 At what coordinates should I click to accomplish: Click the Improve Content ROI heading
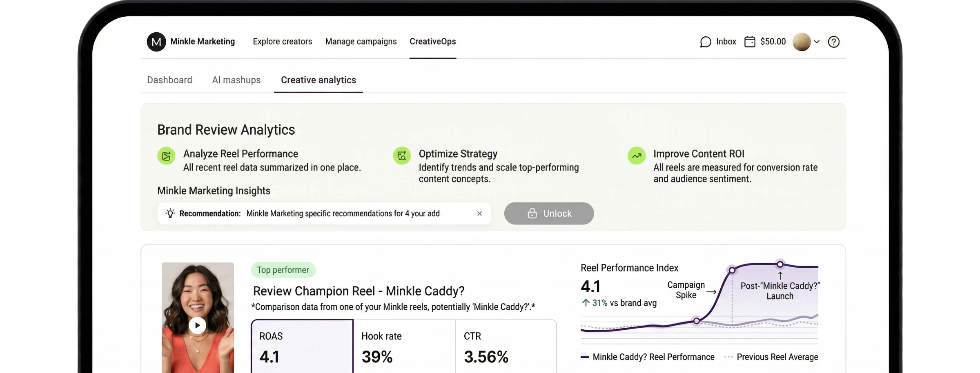(x=699, y=154)
